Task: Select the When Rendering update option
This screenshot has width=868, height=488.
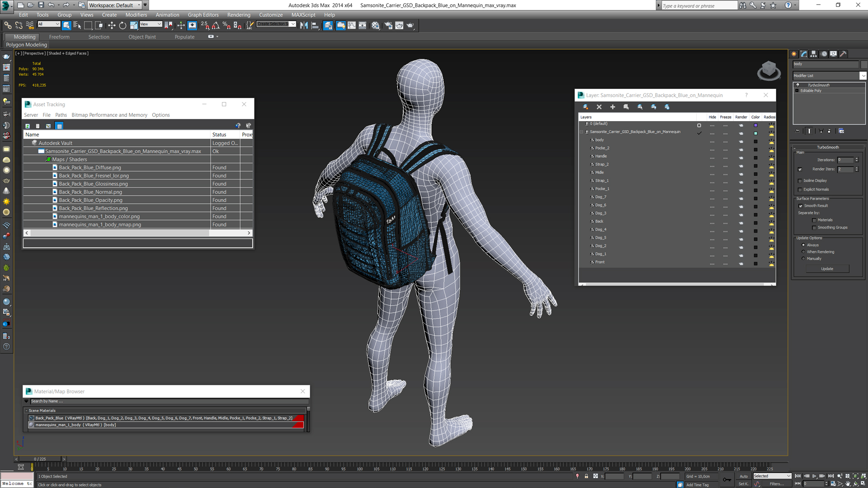Action: pos(803,252)
